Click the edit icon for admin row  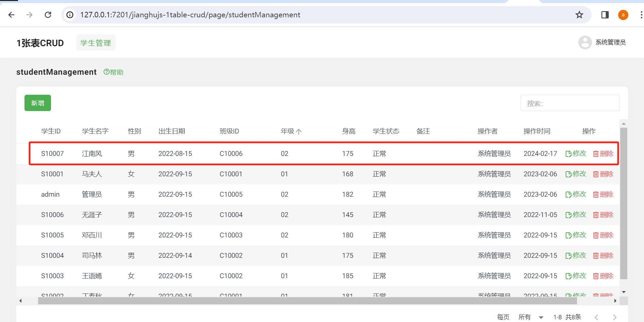(575, 195)
